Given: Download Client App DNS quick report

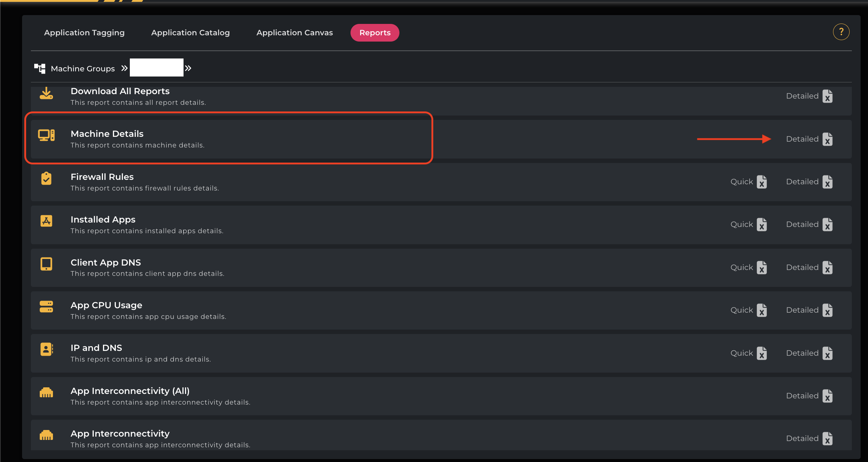Looking at the screenshot, I should coord(762,267).
